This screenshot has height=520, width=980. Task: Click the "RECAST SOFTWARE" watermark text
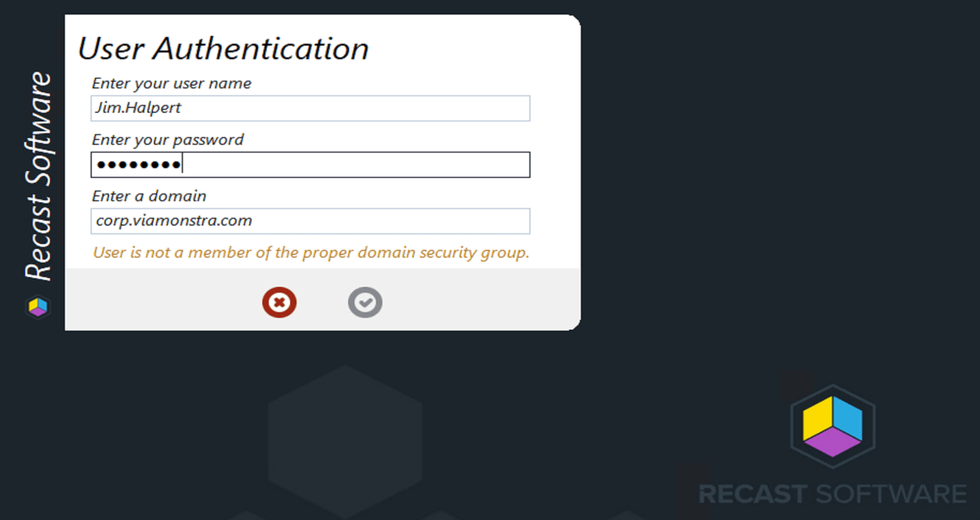(x=832, y=494)
